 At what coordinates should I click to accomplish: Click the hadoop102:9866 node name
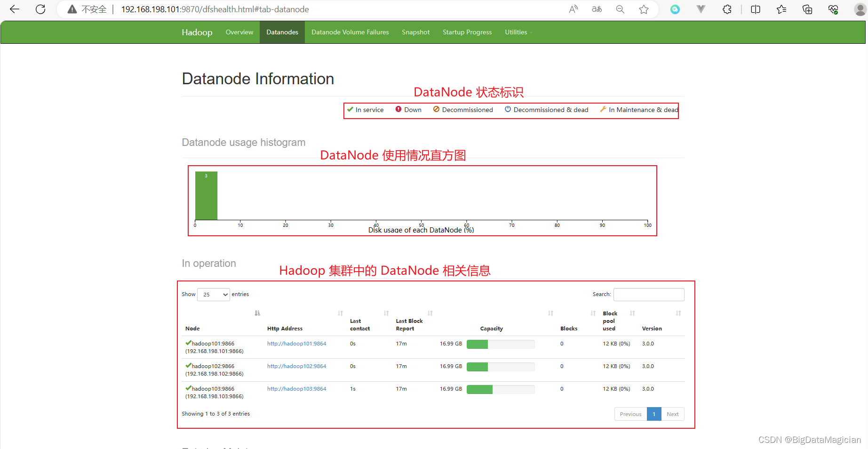(x=213, y=366)
